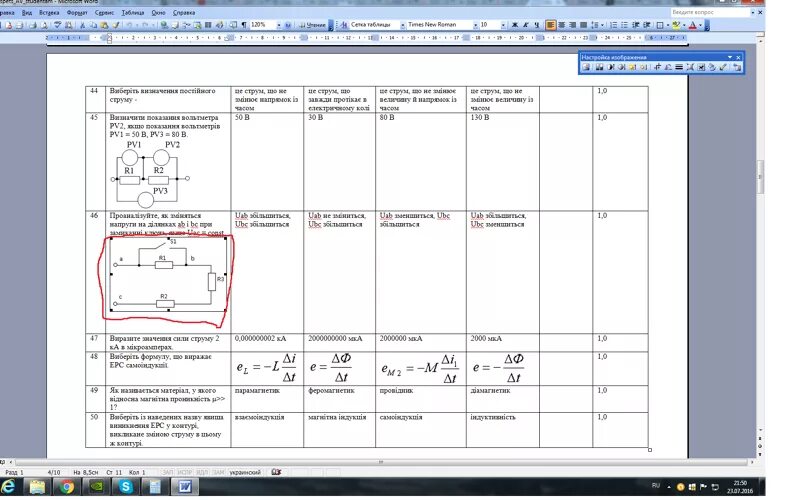
Task: Click the highlight color marker
Action: [676, 24]
